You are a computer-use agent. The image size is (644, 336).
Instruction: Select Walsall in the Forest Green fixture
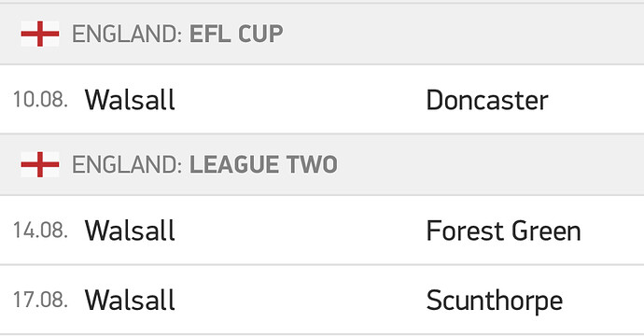pos(130,230)
